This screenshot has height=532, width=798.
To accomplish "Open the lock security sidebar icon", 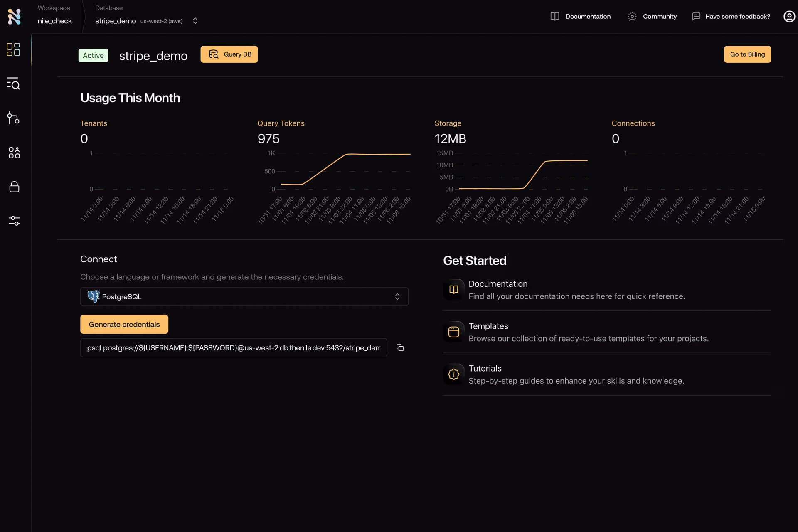I will [14, 187].
